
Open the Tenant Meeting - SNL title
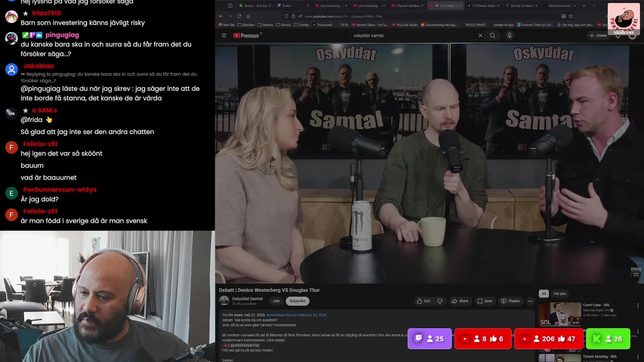[600, 356]
